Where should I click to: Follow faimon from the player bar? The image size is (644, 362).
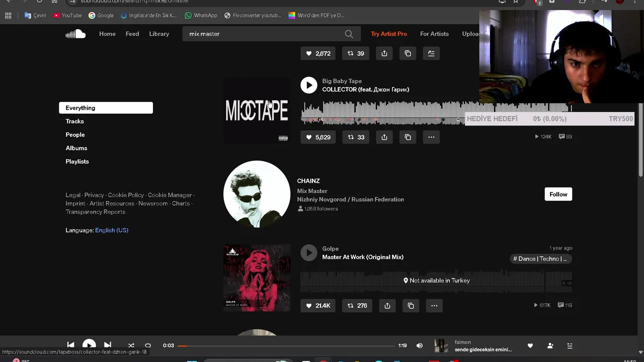tap(550, 345)
